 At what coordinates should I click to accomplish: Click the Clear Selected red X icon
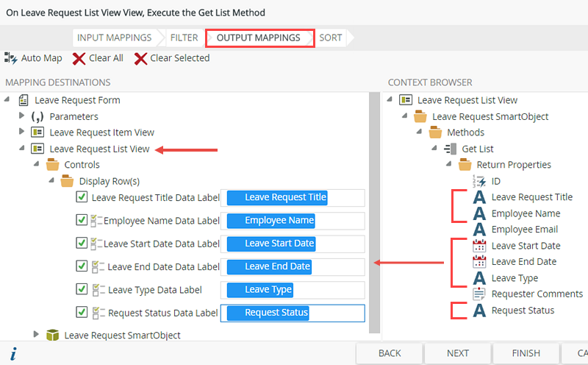pyautogui.click(x=140, y=59)
